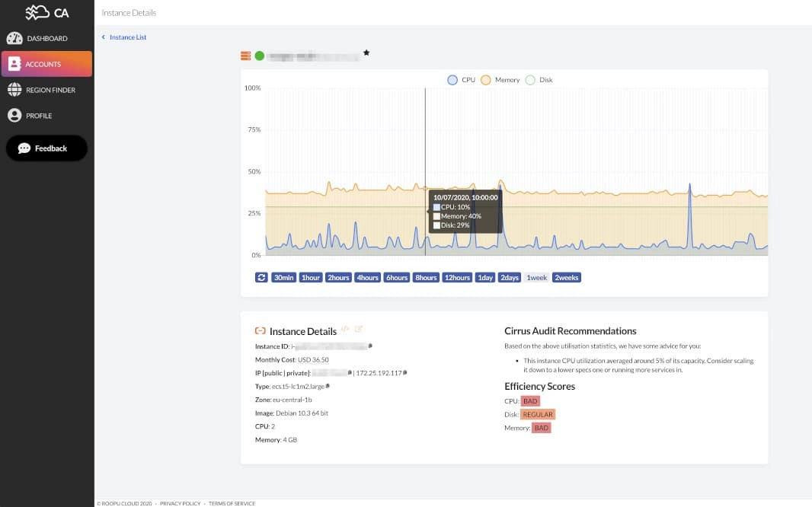Switch chart range to 2weeks

point(567,278)
